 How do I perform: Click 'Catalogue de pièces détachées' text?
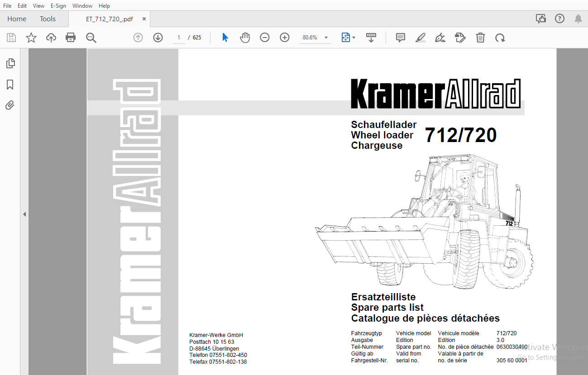tap(425, 318)
